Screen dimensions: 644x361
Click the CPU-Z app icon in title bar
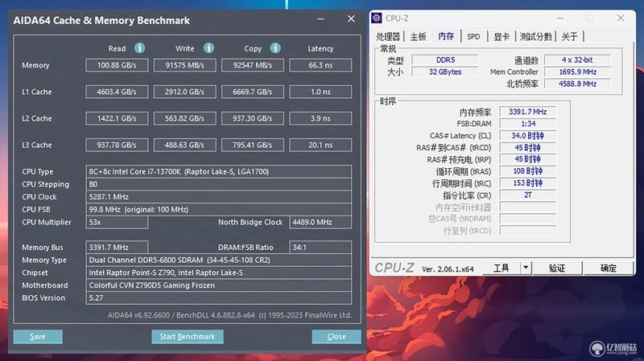point(377,18)
